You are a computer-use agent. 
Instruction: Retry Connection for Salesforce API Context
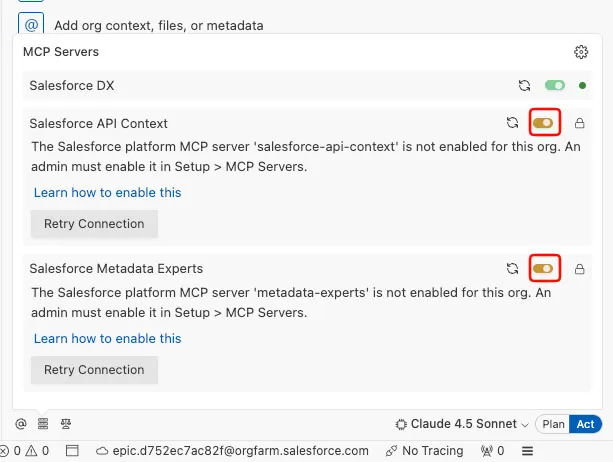[x=94, y=224]
